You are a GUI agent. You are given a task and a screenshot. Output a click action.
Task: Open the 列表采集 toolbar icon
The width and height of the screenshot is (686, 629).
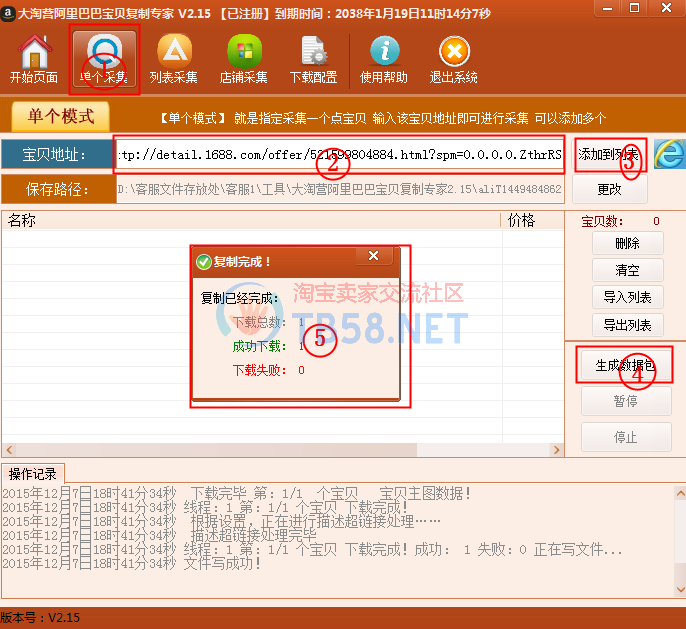tap(174, 59)
